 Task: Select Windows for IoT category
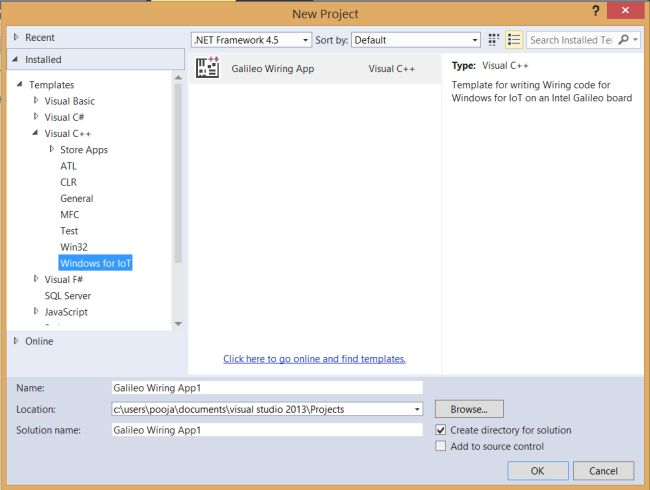pyautogui.click(x=95, y=263)
